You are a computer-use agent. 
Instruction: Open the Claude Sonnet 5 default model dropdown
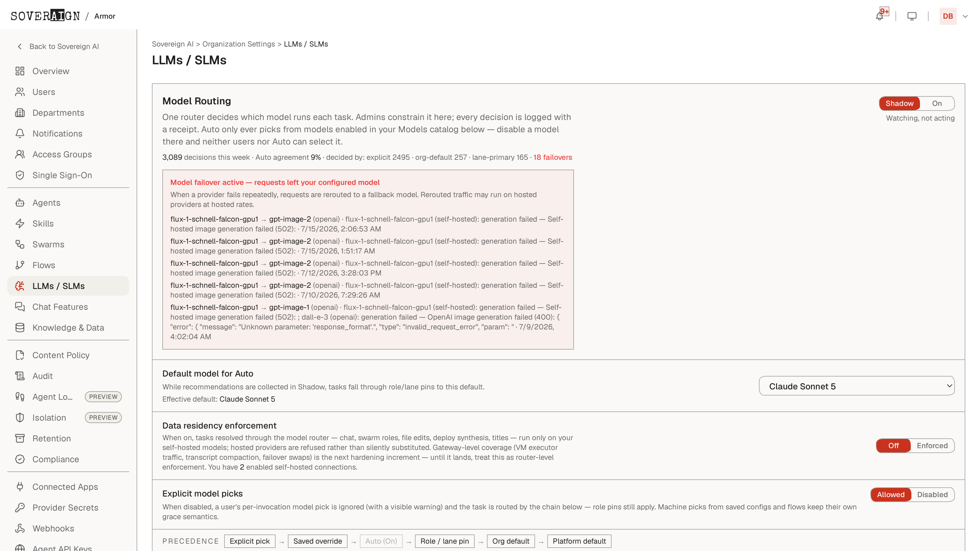(856, 386)
